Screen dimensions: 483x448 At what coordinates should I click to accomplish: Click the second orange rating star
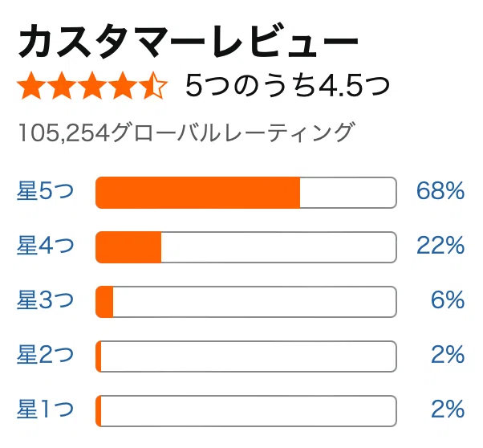point(62,85)
